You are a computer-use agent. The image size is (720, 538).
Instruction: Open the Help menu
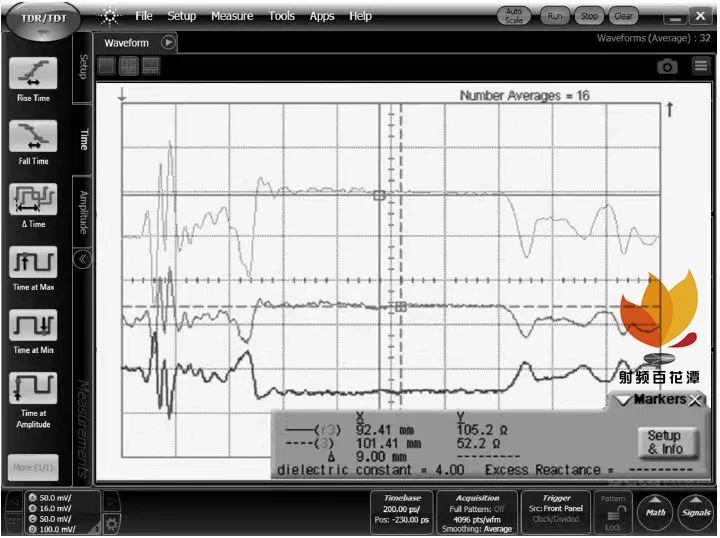(x=360, y=16)
